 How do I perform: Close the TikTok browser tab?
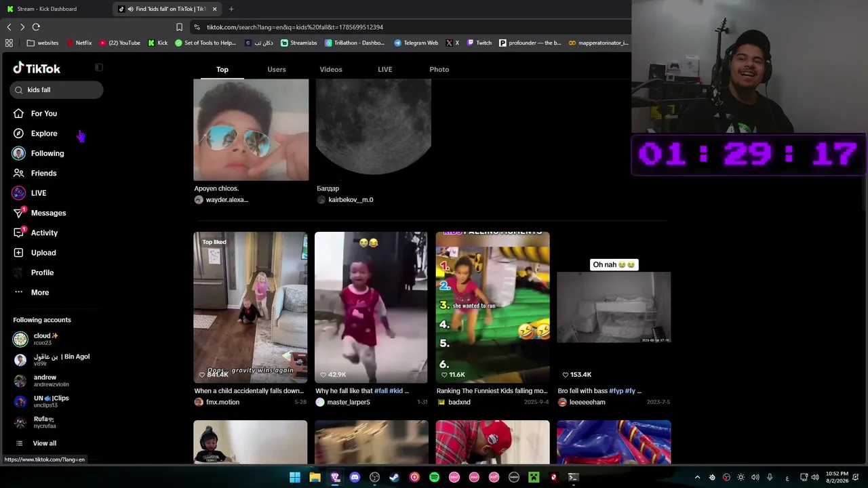tap(215, 9)
